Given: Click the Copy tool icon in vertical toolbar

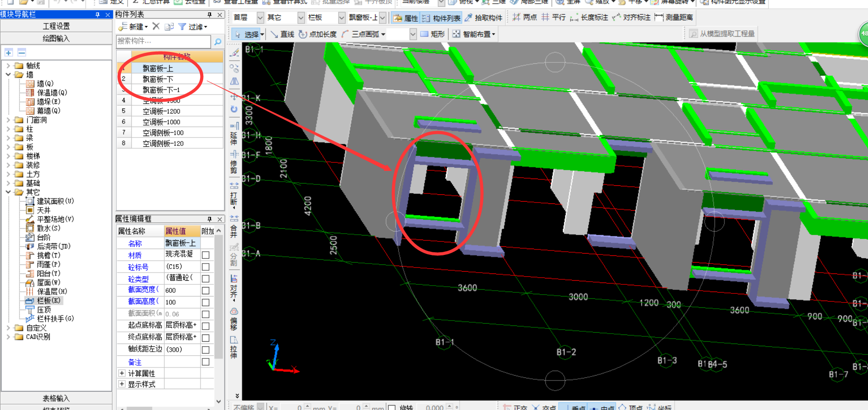Looking at the screenshot, I should [x=234, y=68].
